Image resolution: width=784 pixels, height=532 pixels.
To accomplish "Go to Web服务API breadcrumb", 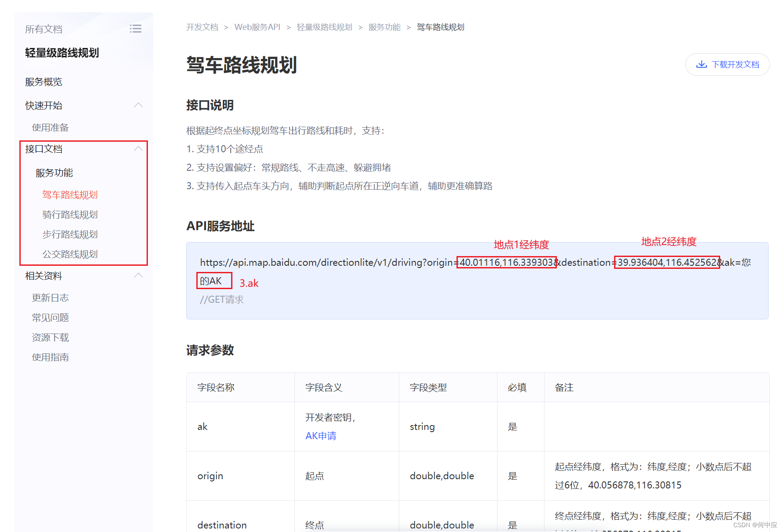I will [257, 27].
